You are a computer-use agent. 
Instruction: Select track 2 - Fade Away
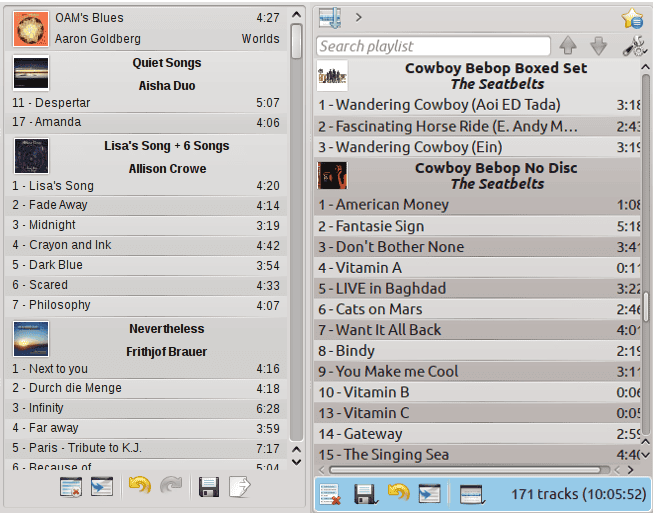click(x=146, y=205)
